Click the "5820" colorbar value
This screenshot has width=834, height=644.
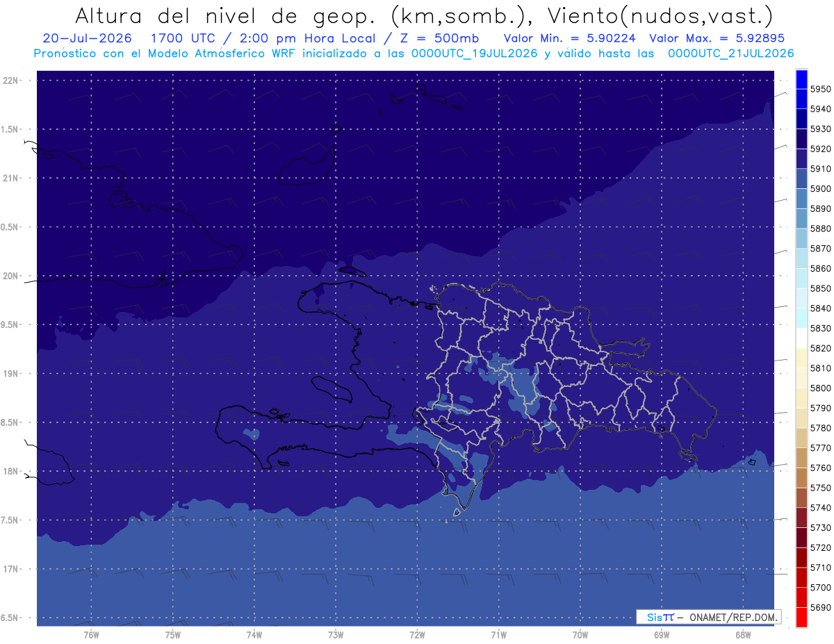point(821,348)
